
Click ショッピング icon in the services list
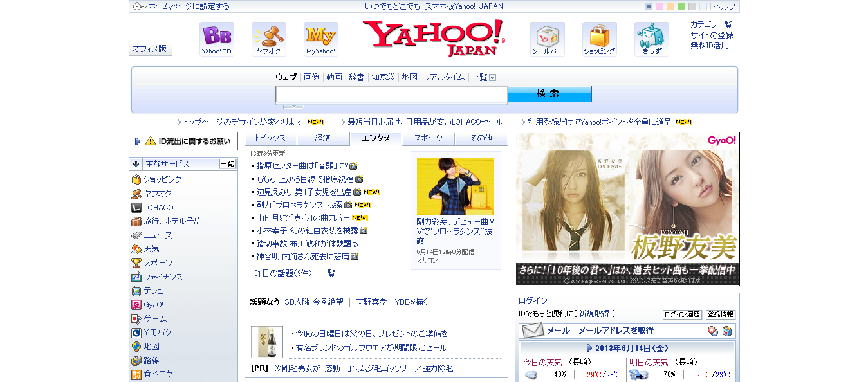[136, 179]
